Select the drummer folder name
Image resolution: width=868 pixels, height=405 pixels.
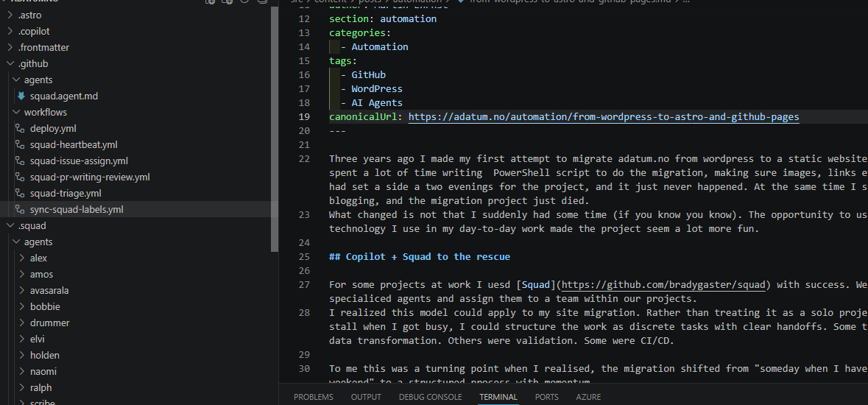pyautogui.click(x=50, y=323)
